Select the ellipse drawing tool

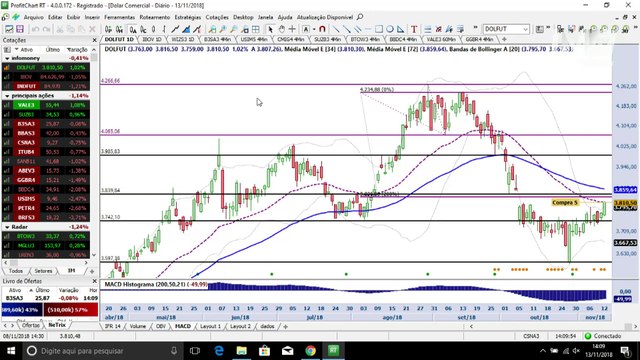[x=390, y=29]
